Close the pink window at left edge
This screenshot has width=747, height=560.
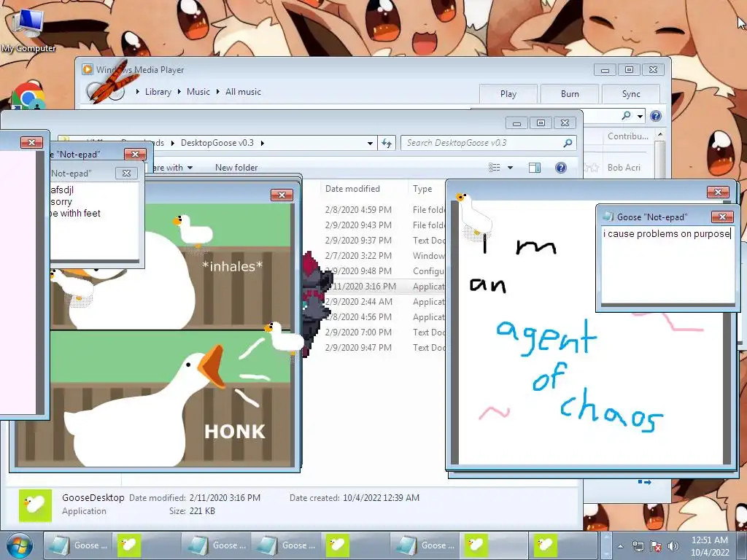click(x=31, y=142)
